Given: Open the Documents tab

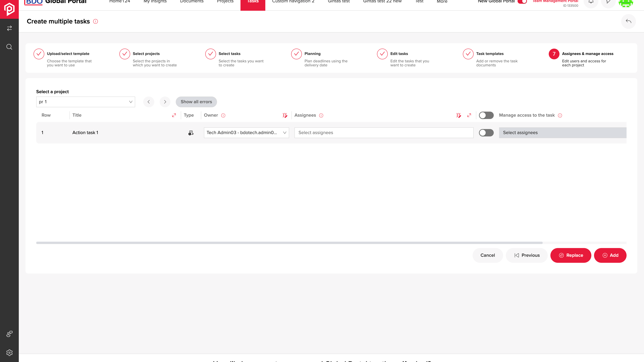Looking at the screenshot, I should tap(192, 2).
